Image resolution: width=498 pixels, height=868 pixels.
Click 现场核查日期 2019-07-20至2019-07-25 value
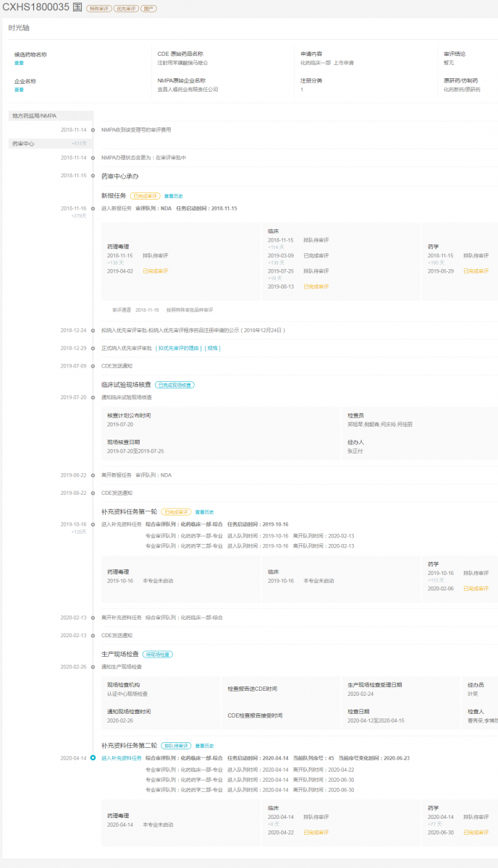(135, 451)
